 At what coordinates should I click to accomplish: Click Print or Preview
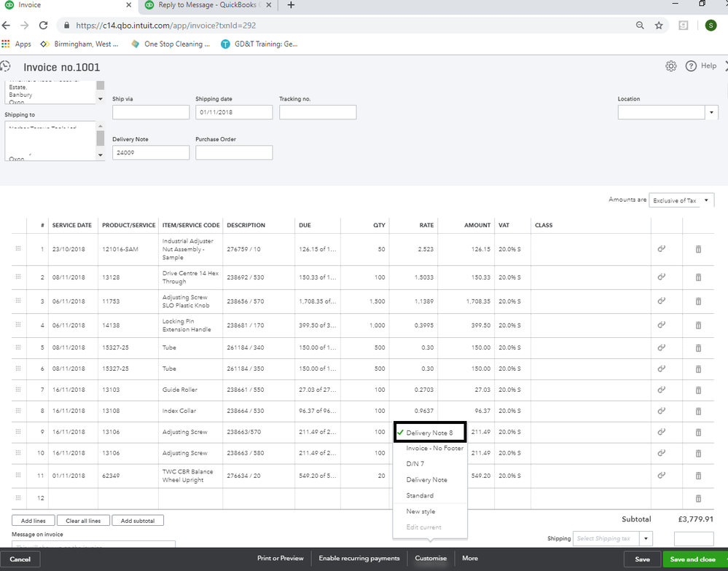281,559
